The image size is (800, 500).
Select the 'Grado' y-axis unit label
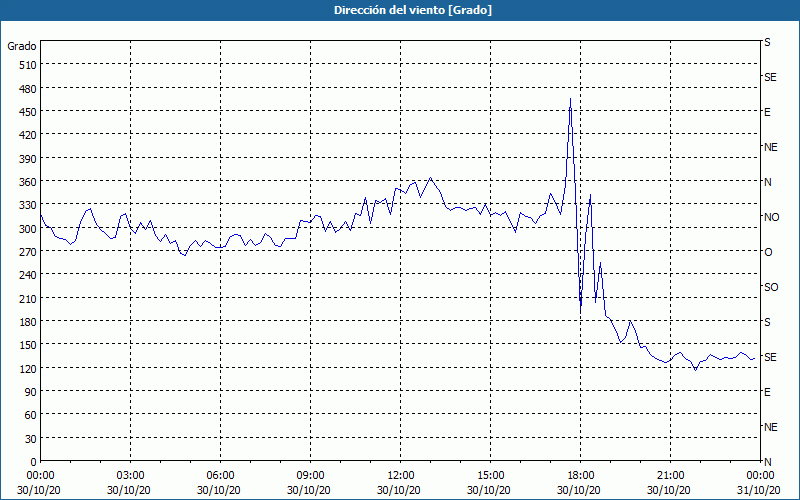click(22, 46)
